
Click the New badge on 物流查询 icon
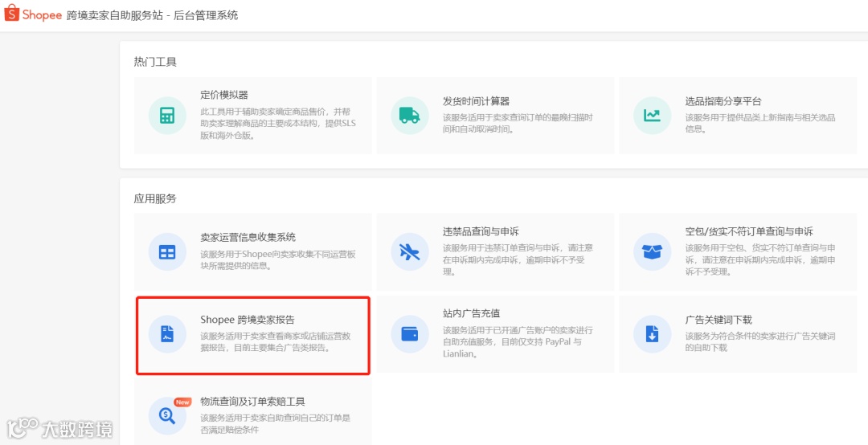(182, 402)
